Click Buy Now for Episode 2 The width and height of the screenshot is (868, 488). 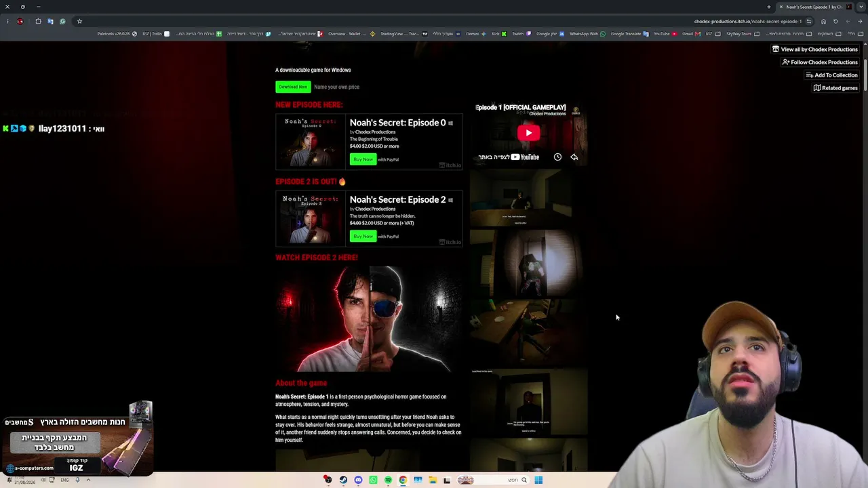click(x=363, y=236)
